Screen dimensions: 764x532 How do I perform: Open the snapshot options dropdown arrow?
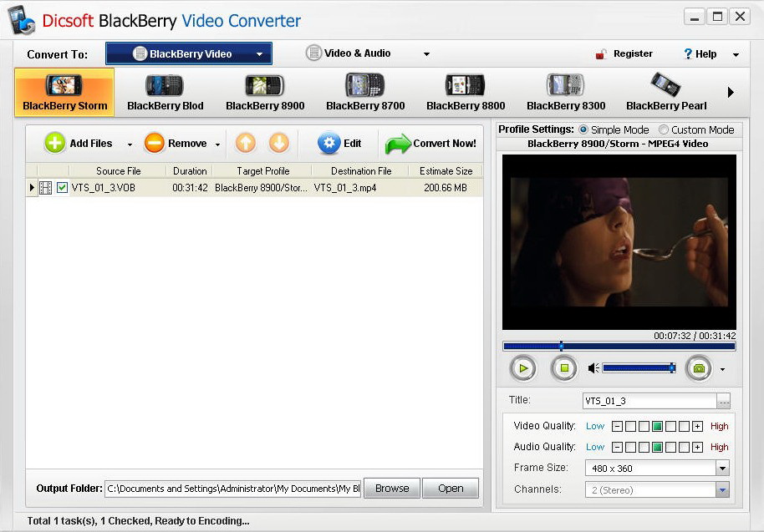point(722,369)
